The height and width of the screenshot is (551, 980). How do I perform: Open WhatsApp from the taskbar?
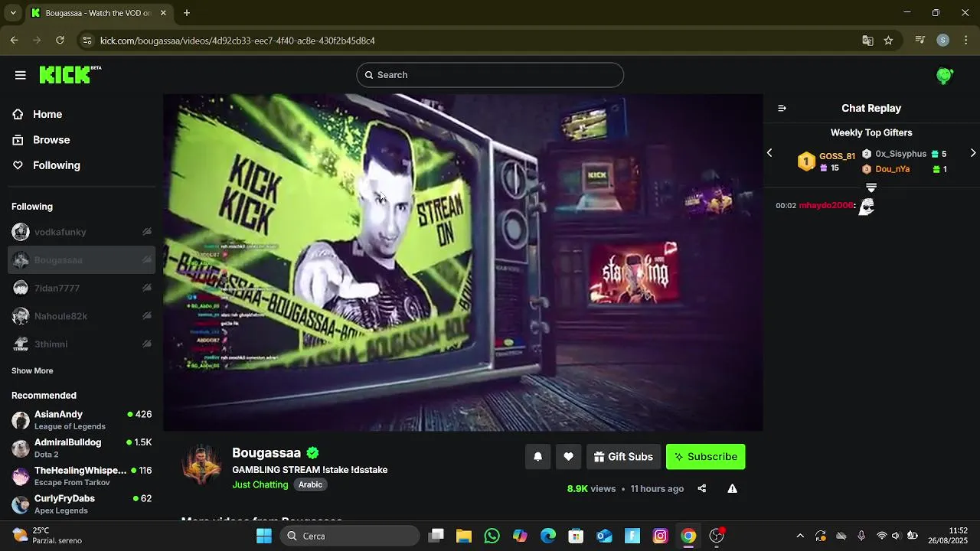point(492,536)
